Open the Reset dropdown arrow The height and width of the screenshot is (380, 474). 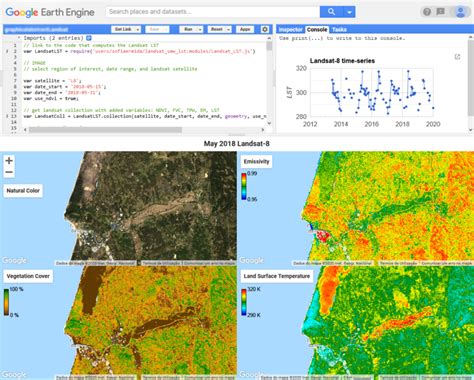click(x=228, y=29)
